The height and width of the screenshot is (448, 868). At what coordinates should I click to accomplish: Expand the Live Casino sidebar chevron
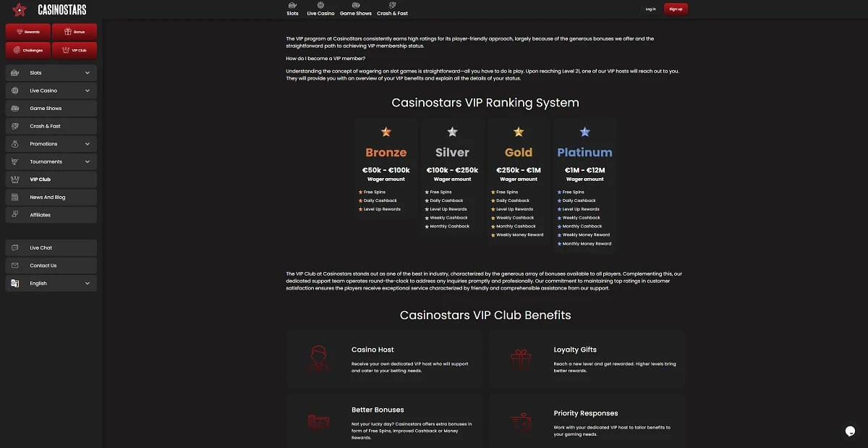pos(88,90)
